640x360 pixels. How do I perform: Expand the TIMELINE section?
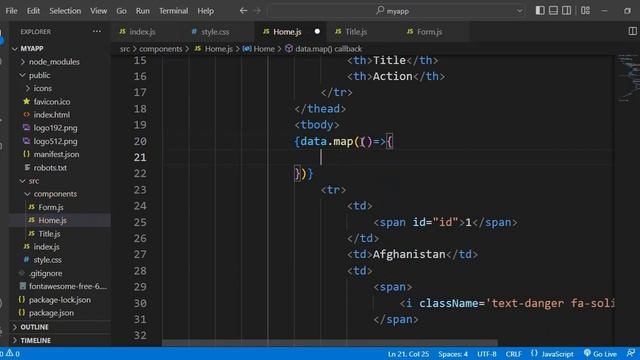[36, 340]
